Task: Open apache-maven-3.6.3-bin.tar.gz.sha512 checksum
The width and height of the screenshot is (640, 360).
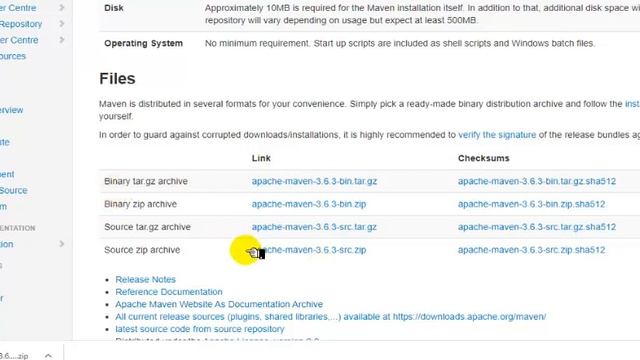Action: tap(536, 181)
